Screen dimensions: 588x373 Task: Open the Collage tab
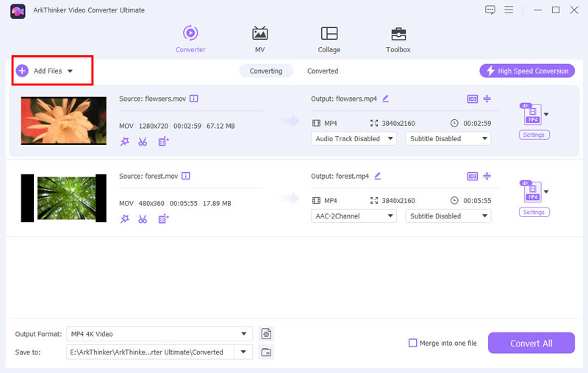tap(329, 39)
